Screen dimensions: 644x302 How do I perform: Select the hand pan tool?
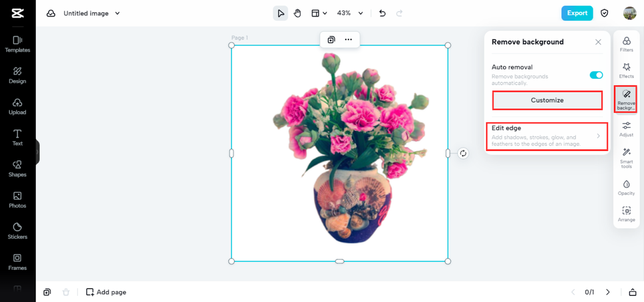(297, 13)
